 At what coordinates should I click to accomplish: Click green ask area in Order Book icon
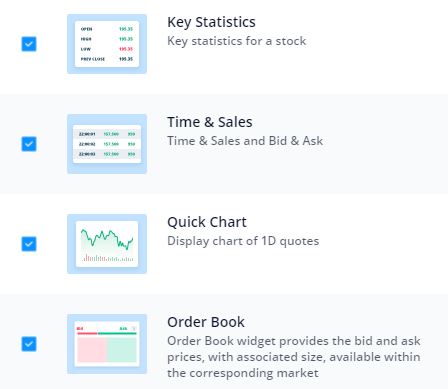pos(122,350)
